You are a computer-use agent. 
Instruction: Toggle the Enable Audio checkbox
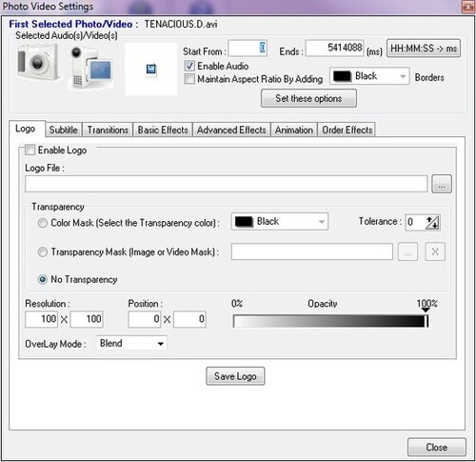pos(189,66)
